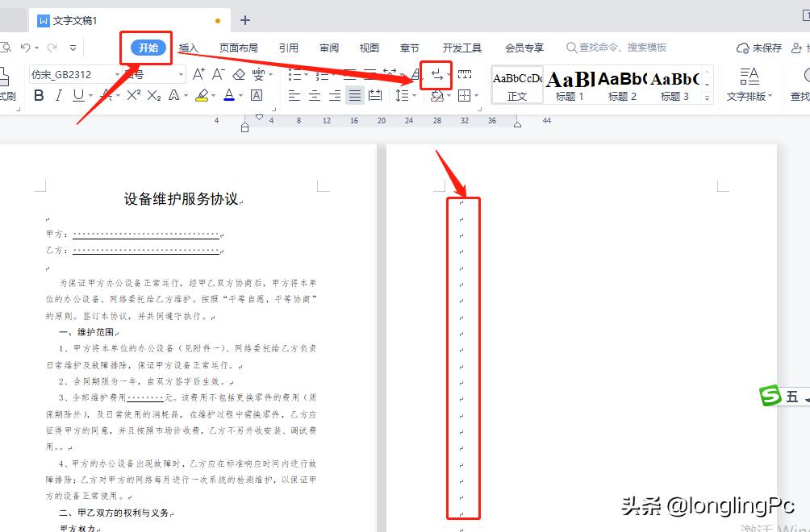This screenshot has height=532, width=810.
Task: Click the increase font size icon
Action: point(198,76)
